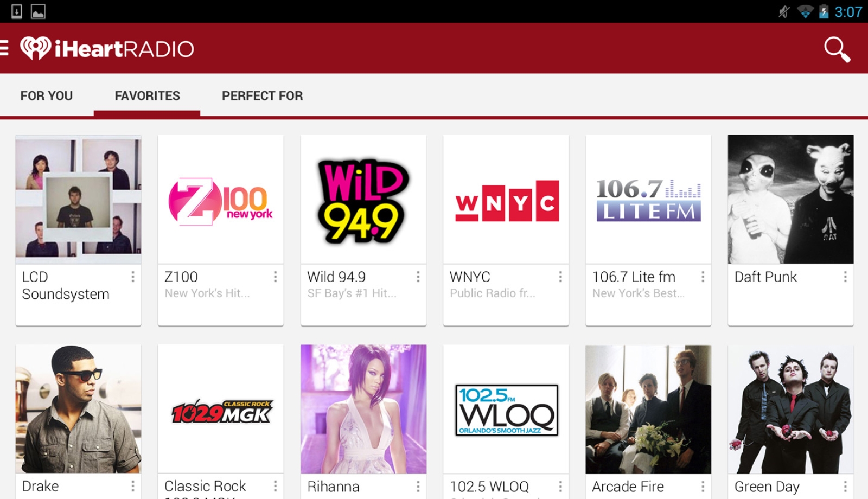Tap the 'Classic Rock' title text

click(x=205, y=487)
